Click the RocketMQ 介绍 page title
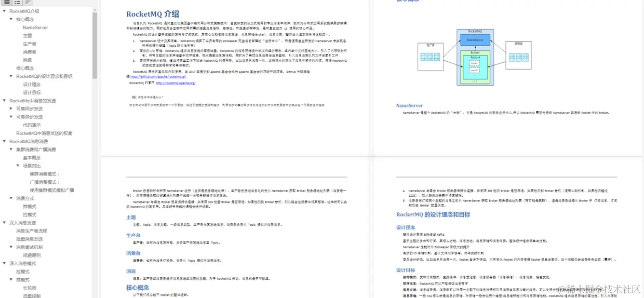This screenshot has height=298, width=644. pyautogui.click(x=153, y=14)
